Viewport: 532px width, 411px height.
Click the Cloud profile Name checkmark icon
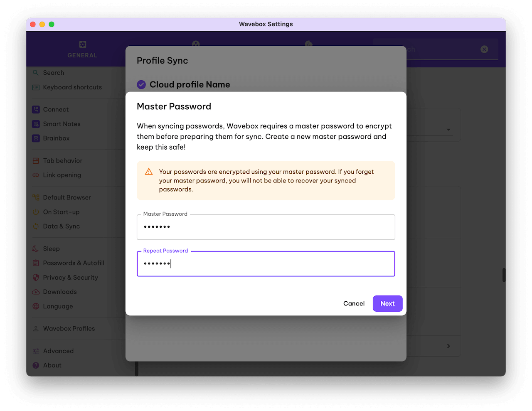click(141, 84)
